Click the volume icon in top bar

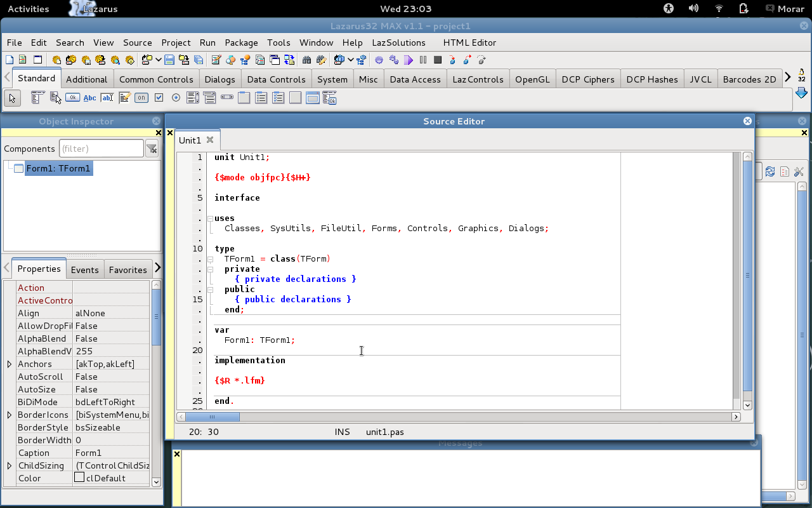pyautogui.click(x=693, y=9)
